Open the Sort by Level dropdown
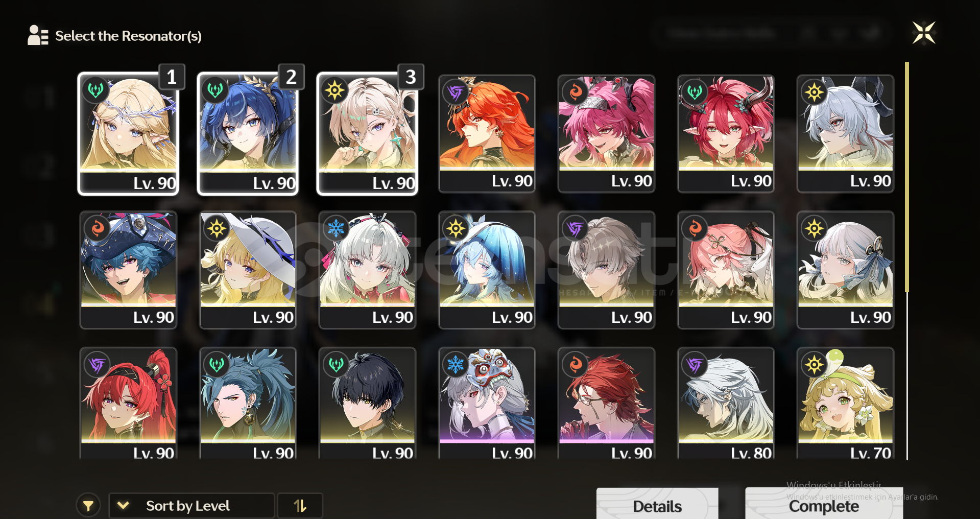 point(192,506)
